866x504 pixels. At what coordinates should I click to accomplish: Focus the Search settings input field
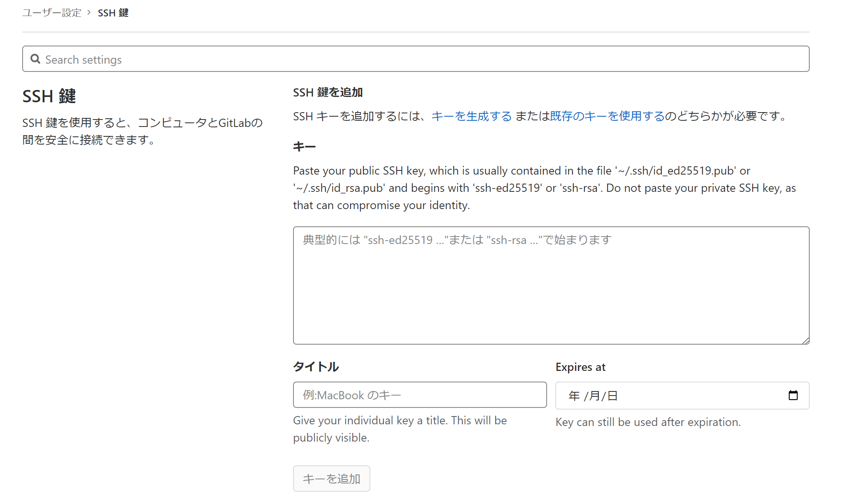pyautogui.click(x=415, y=59)
